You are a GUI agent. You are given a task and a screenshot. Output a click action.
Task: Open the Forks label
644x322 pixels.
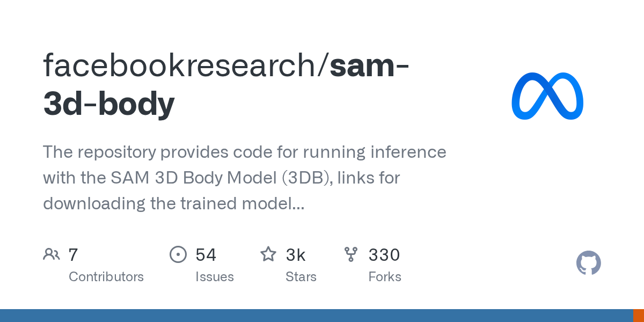click(385, 277)
